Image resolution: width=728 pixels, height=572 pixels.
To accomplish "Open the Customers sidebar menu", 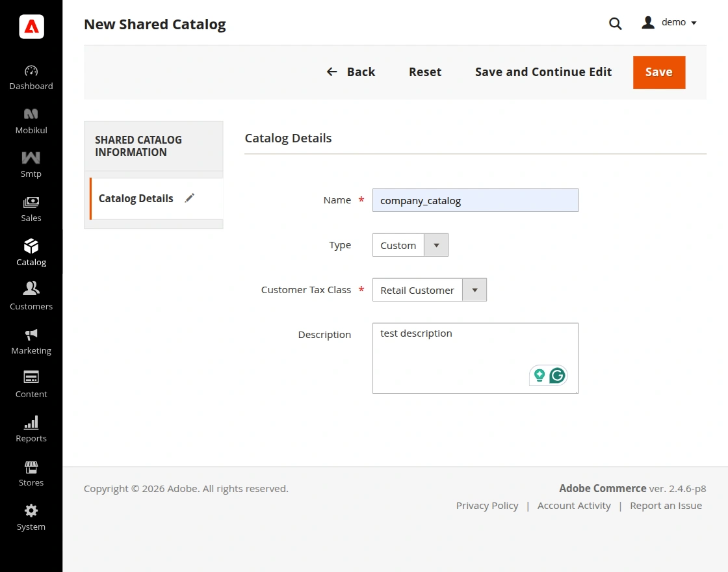I will [31, 297].
